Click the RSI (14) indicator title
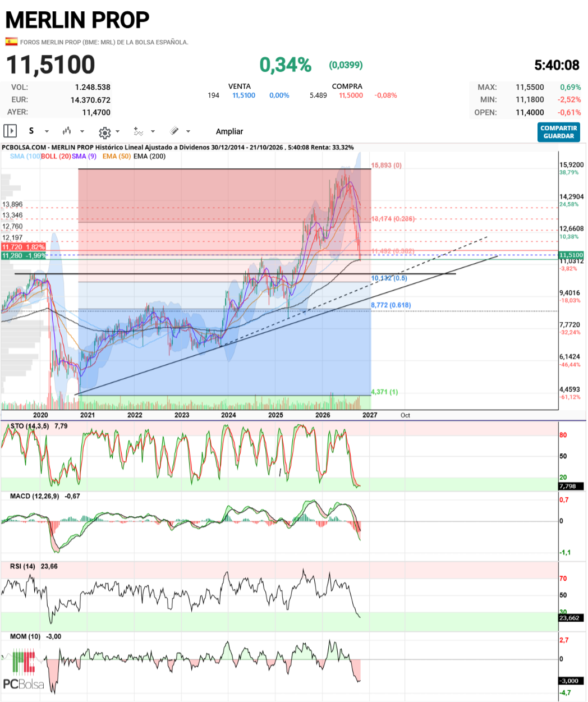This screenshot has width=588, height=702. [x=22, y=567]
